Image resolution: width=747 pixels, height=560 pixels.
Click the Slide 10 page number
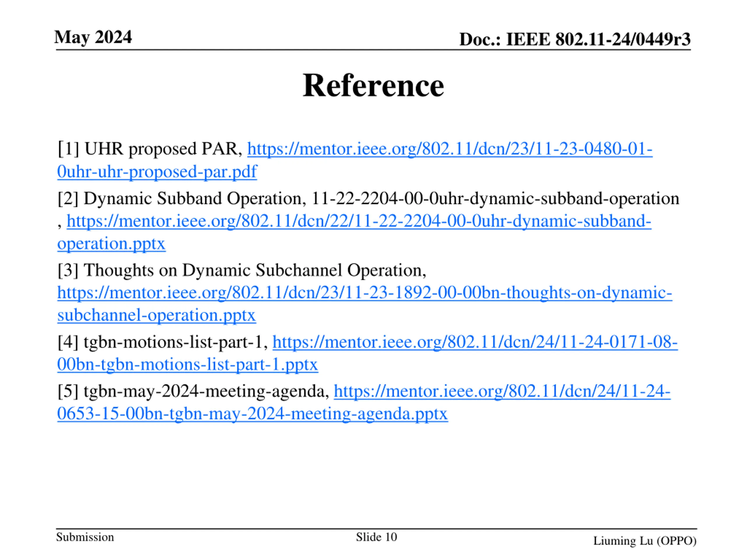point(376,537)
